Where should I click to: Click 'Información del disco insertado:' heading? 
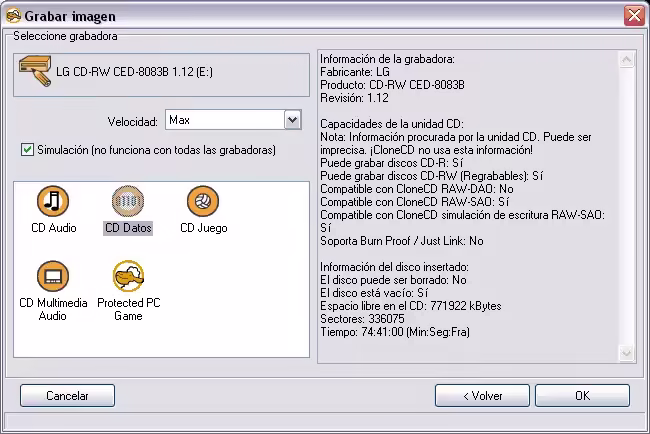(394, 267)
